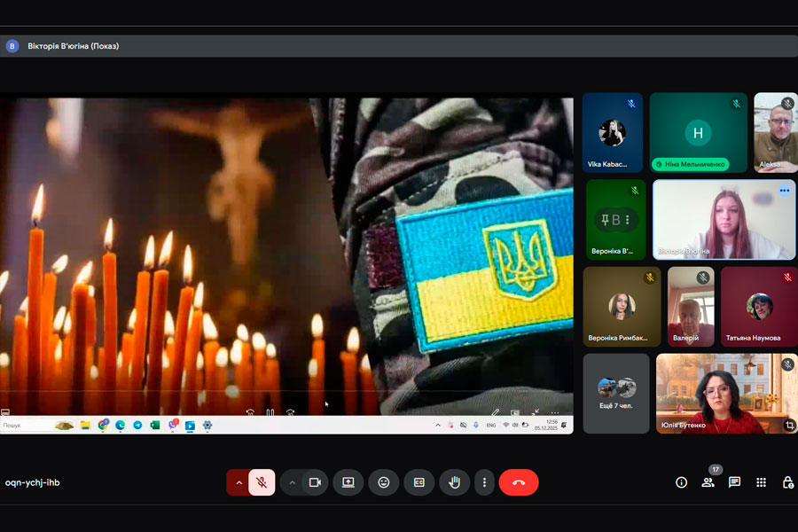Select Aleksa participant video tile
Image resolution: width=798 pixels, height=532 pixels.
click(x=776, y=132)
